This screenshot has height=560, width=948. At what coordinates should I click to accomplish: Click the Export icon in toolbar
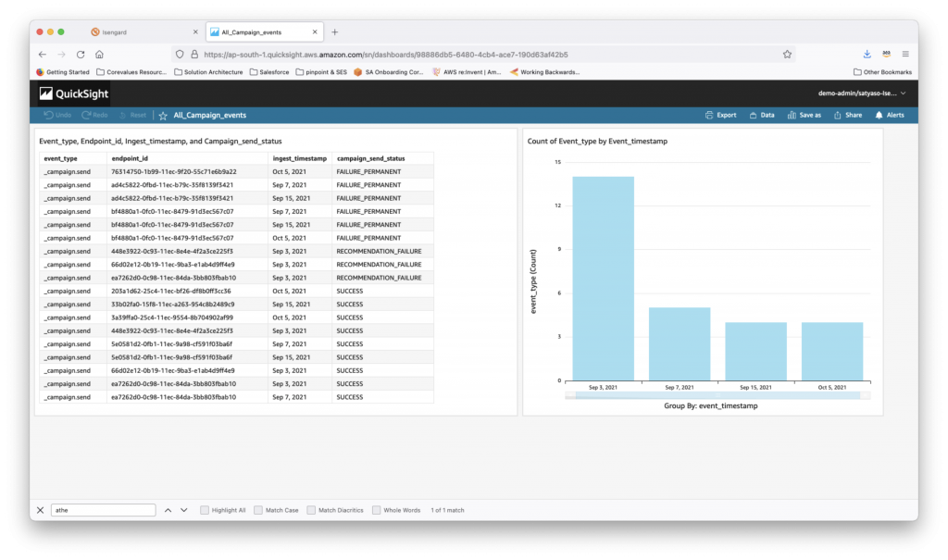pos(709,115)
